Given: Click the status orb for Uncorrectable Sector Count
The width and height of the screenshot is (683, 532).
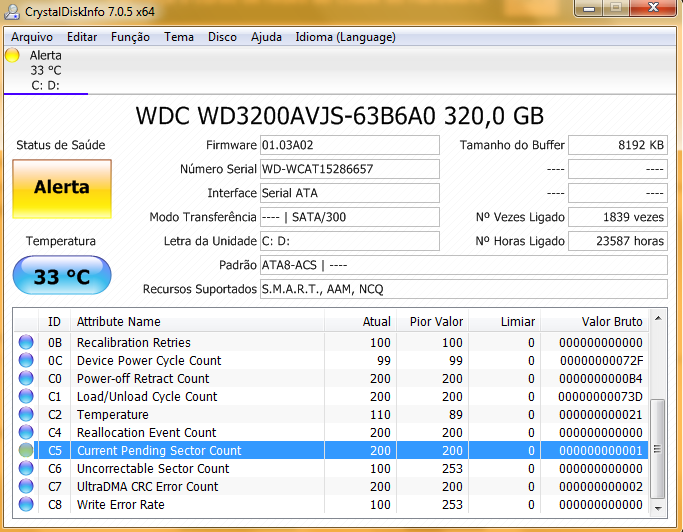Looking at the screenshot, I should [x=26, y=468].
